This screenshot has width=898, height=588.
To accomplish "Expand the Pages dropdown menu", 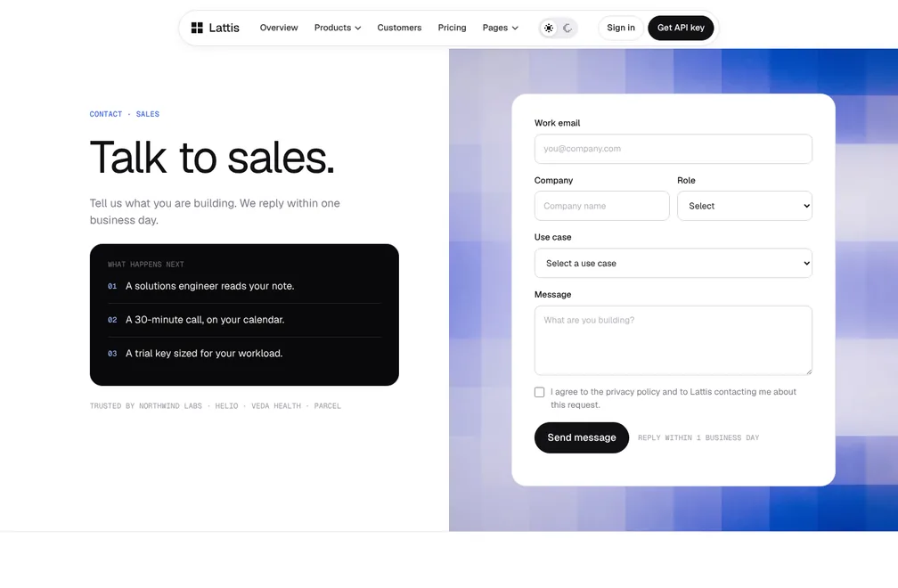I will pyautogui.click(x=500, y=28).
